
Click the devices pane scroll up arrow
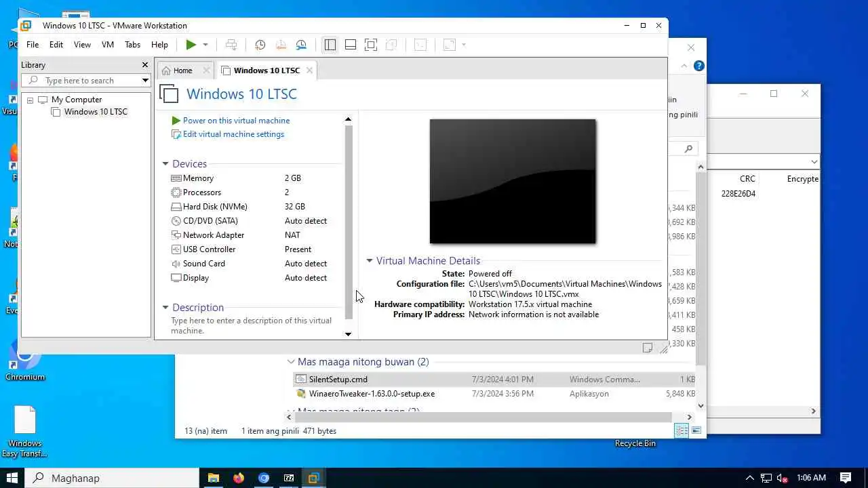click(349, 120)
